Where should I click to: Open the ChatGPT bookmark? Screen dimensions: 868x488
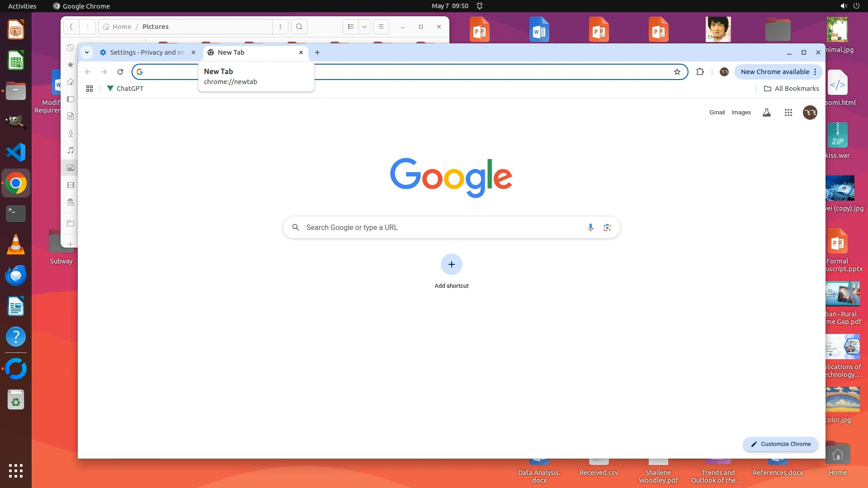[125, 89]
